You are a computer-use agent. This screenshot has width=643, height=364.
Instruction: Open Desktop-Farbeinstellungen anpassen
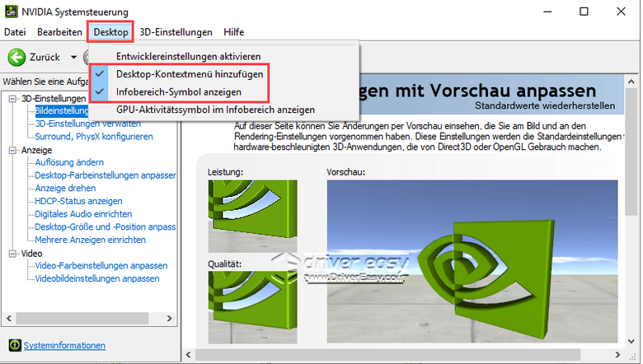(x=106, y=175)
